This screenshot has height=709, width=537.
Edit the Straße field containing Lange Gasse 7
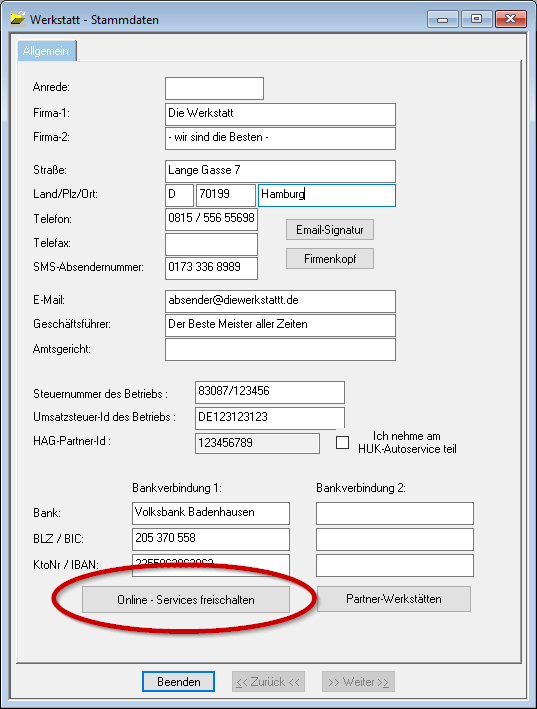[x=280, y=171]
